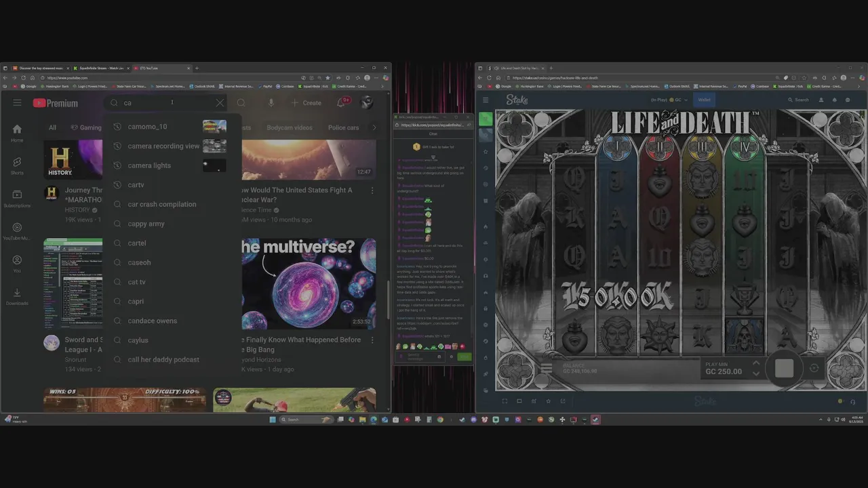Open the YouTube guide hamburger menu
868x488 pixels.
(17, 103)
